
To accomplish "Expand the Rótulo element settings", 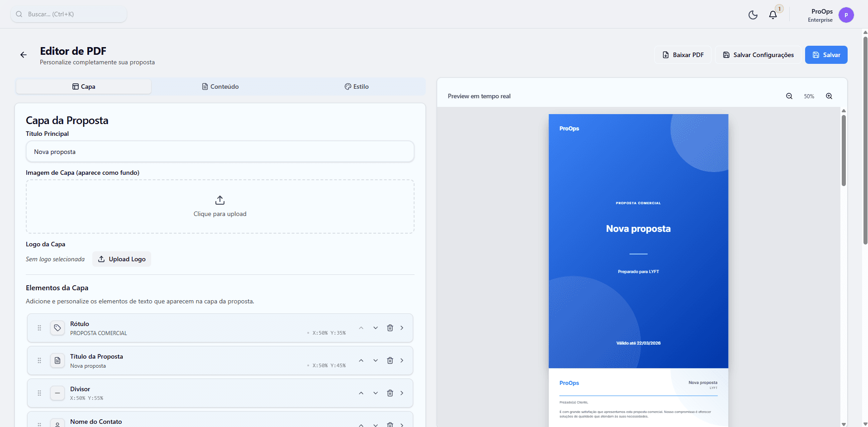I will [402, 327].
